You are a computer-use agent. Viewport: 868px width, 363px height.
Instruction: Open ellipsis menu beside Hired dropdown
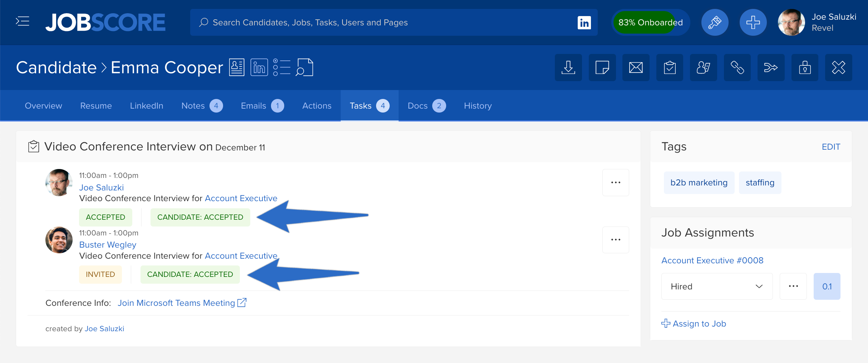pos(793,286)
